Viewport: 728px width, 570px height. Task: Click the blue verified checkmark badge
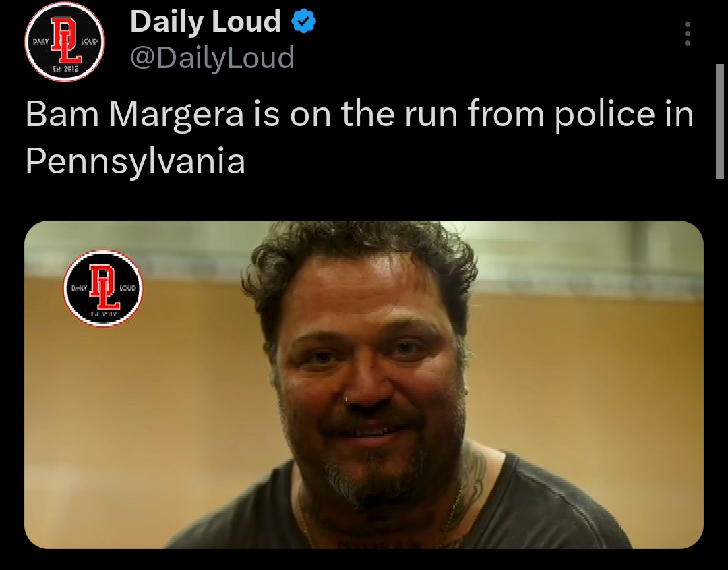point(303,22)
